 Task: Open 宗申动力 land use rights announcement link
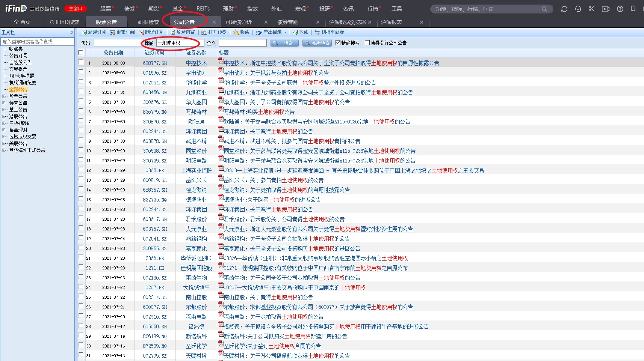[276, 73]
